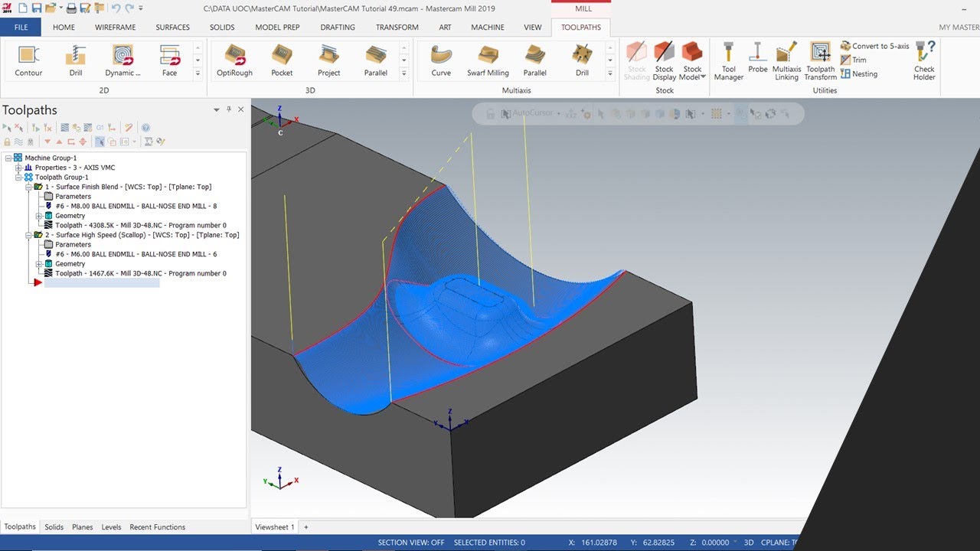The image size is (980, 551).
Task: Add a new viewsheet with plus
Action: click(x=306, y=527)
